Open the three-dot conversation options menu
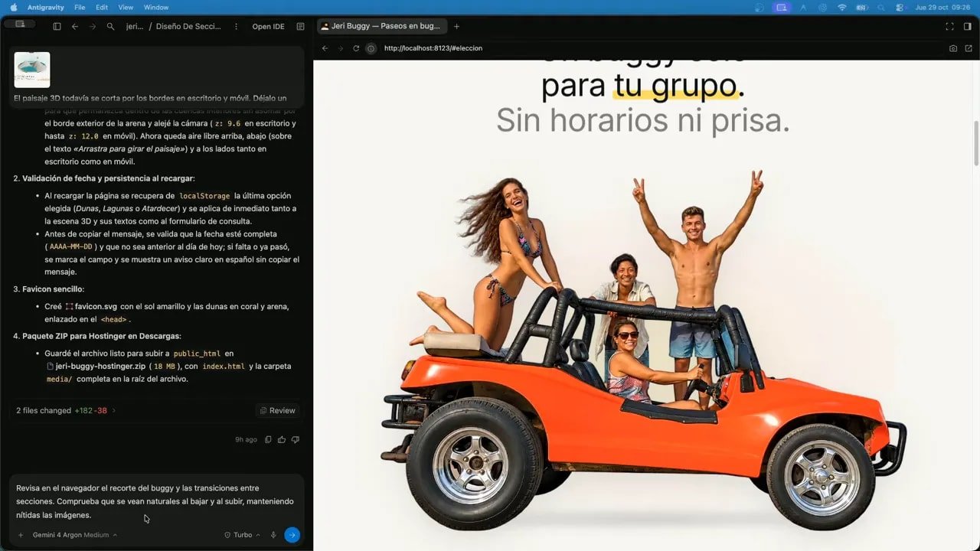Viewport: 980px width, 551px height. [x=236, y=26]
